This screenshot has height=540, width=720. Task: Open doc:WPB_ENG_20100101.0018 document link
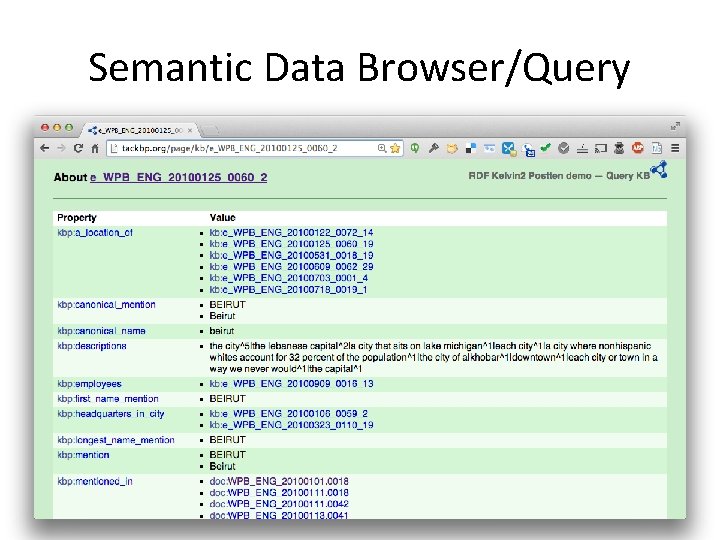(279, 481)
